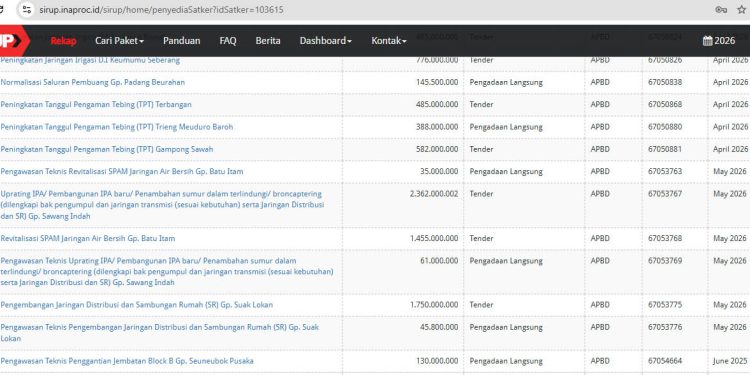Select package ID 67053776
This screenshot has height=375, width=750.
[665, 327]
